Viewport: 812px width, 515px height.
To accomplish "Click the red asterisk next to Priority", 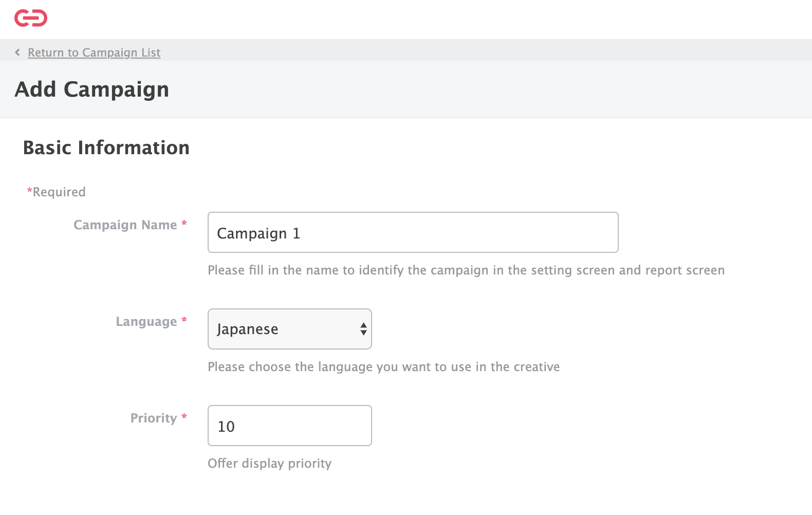I will pos(184,417).
